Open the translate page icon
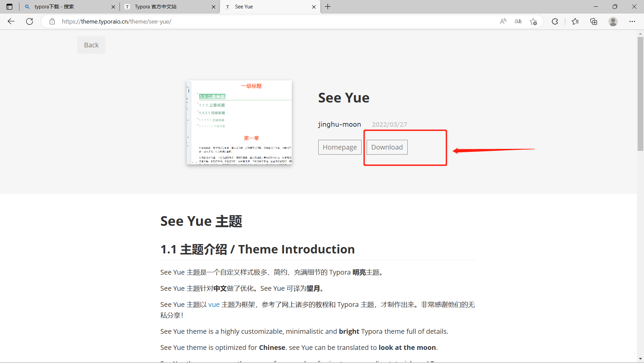The image size is (644, 363). [x=518, y=22]
